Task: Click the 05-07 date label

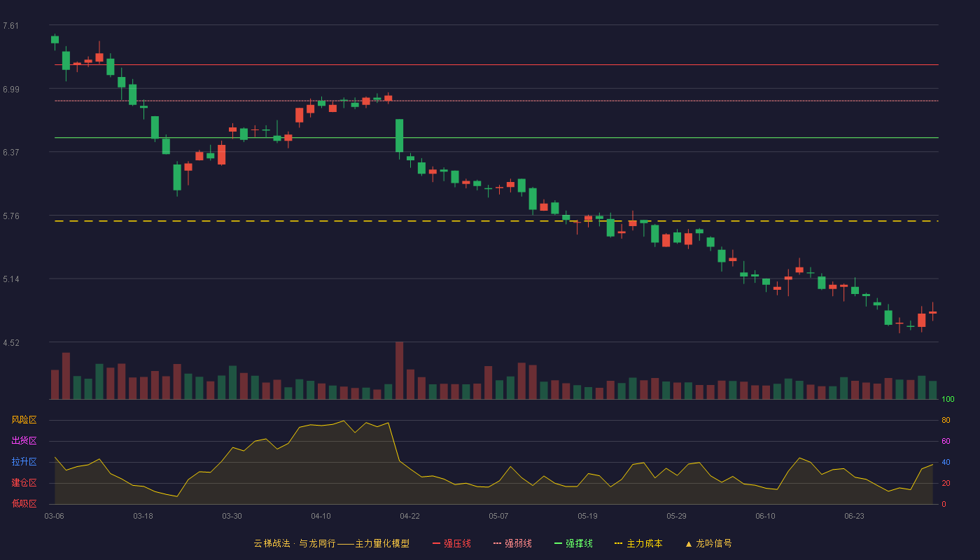Action: [x=498, y=516]
